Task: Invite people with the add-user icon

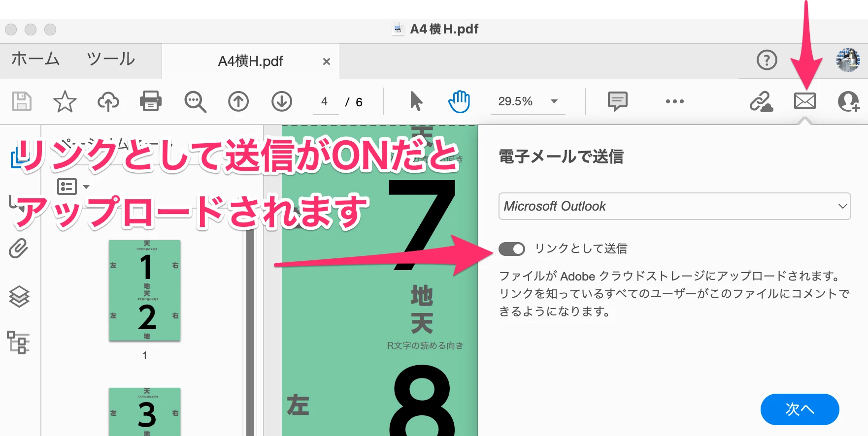Action: (x=849, y=101)
